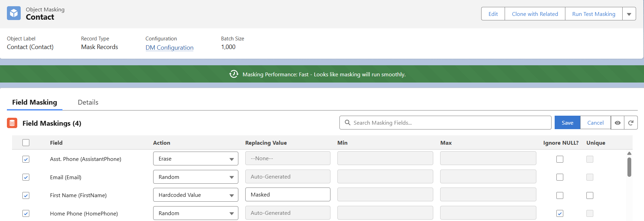The height and width of the screenshot is (221, 644).
Task: Open the DM Configuration link
Action: point(169,48)
